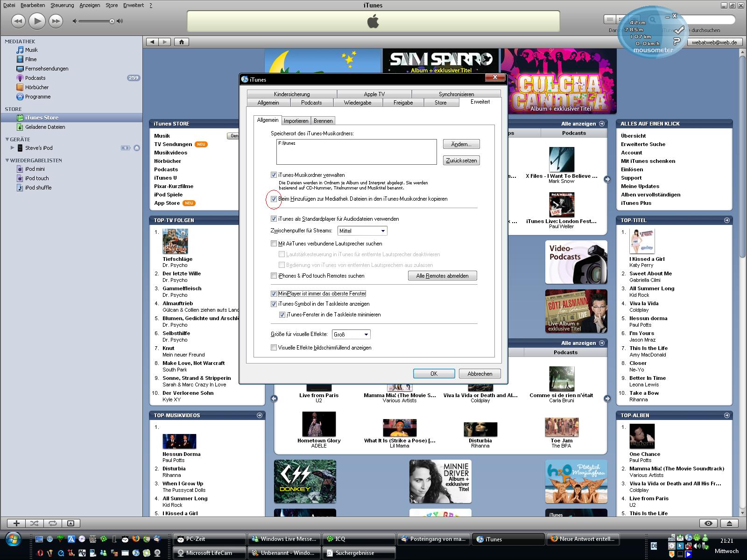Enable Mit AirTunes verbundene Lautsprecher suchen
Viewport: 747px width, 560px height.
(x=274, y=244)
